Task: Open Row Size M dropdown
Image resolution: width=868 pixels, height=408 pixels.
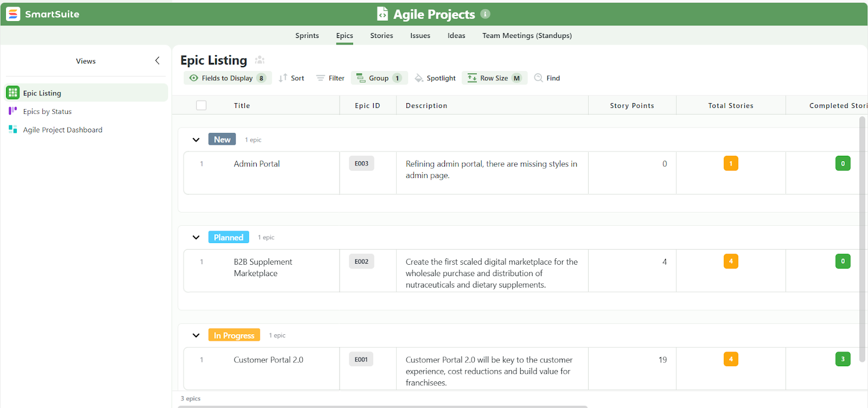Action: click(495, 78)
